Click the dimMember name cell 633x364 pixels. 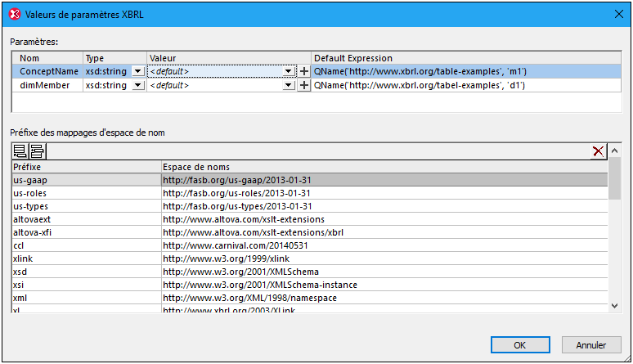click(47, 85)
